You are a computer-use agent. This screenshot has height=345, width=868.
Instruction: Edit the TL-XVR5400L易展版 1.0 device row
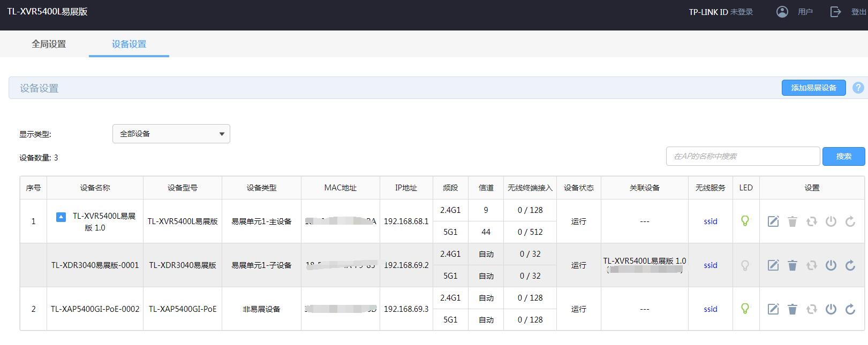click(x=773, y=221)
